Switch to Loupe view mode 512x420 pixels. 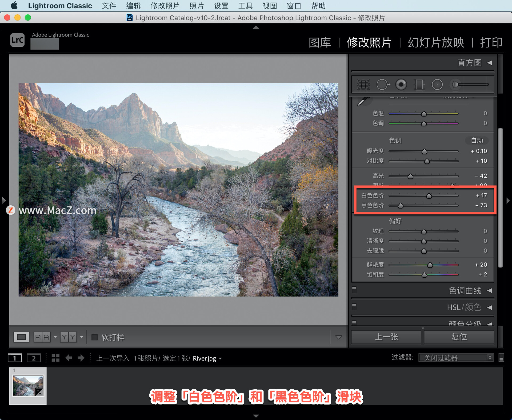point(21,337)
